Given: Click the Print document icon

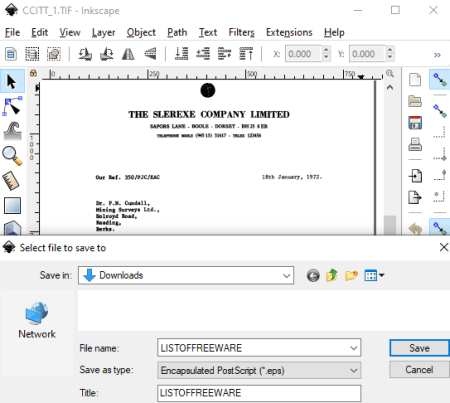Looking at the screenshot, I should pos(415,144).
